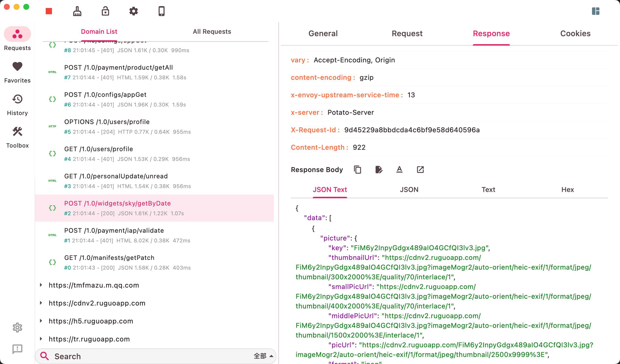View the response body as Hex
Screen dimensions: 620x364
pos(567,190)
